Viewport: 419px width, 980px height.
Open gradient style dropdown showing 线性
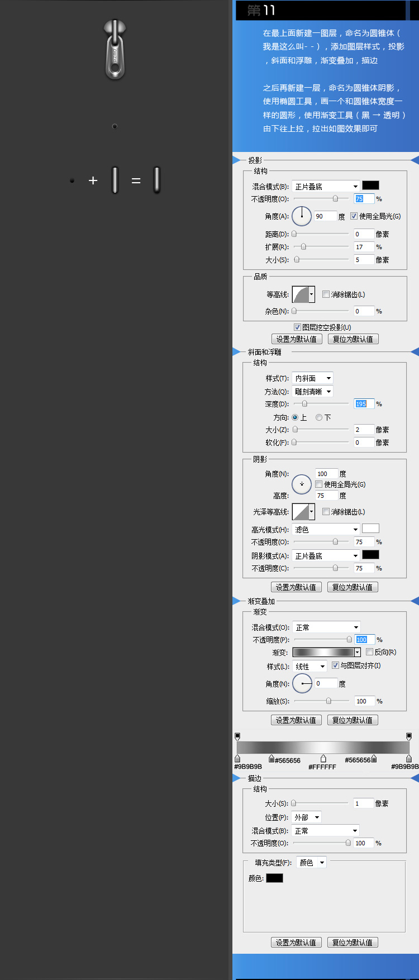(x=310, y=667)
